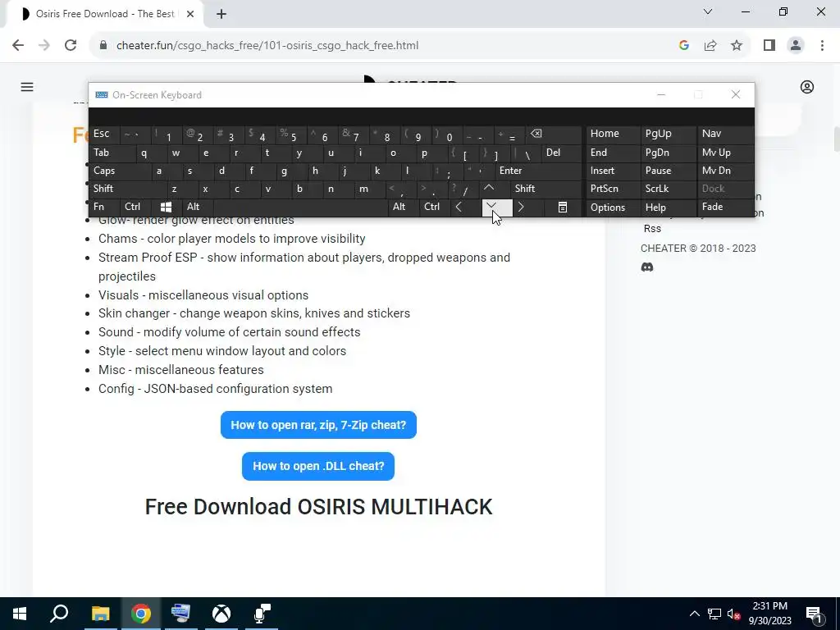
Task: Open the site hamburger menu
Action: pyautogui.click(x=27, y=87)
